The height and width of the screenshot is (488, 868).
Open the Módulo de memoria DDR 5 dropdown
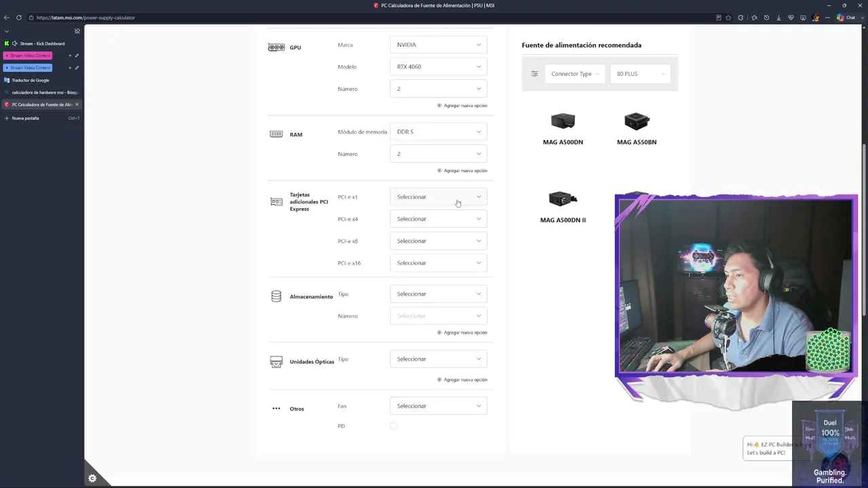[438, 131]
